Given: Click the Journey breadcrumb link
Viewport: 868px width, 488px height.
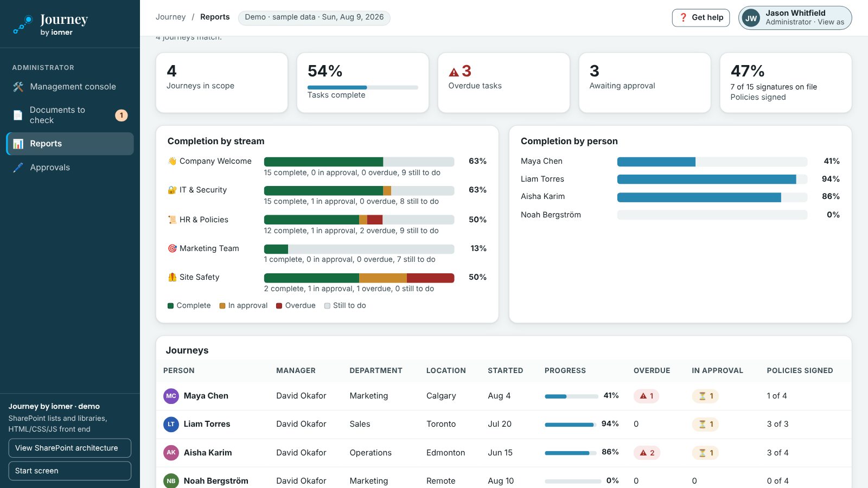Looking at the screenshot, I should [x=170, y=17].
